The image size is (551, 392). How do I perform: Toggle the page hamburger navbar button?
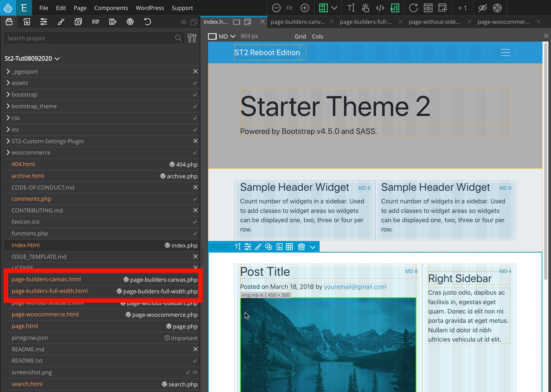505,52
